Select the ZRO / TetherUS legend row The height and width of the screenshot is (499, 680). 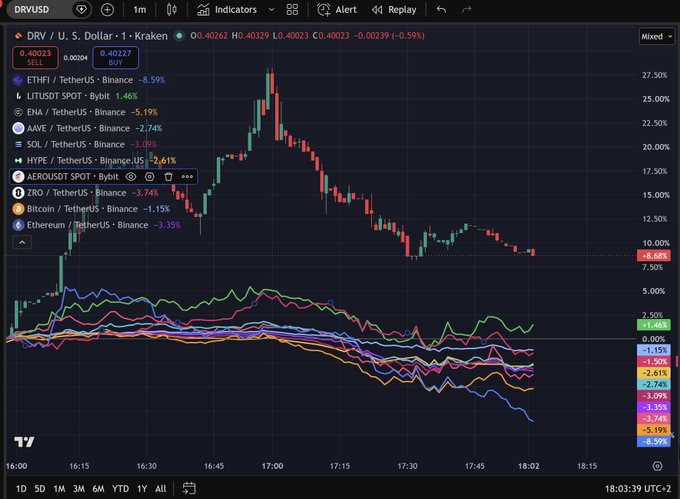[x=86, y=192]
